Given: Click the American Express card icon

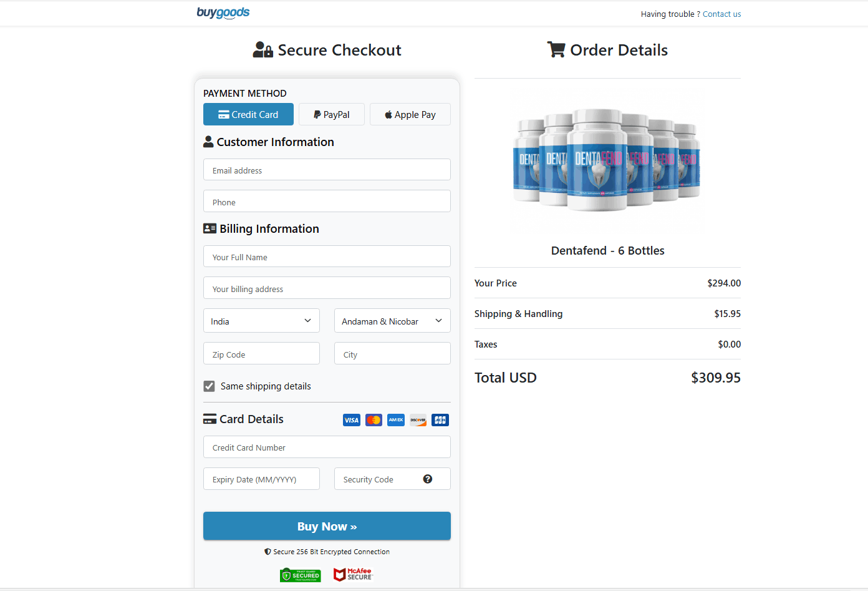Looking at the screenshot, I should click(396, 420).
